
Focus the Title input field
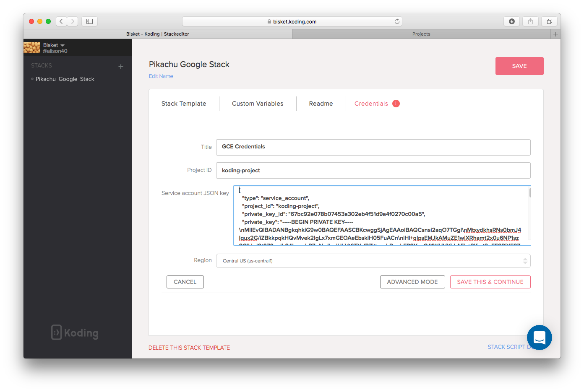373,147
